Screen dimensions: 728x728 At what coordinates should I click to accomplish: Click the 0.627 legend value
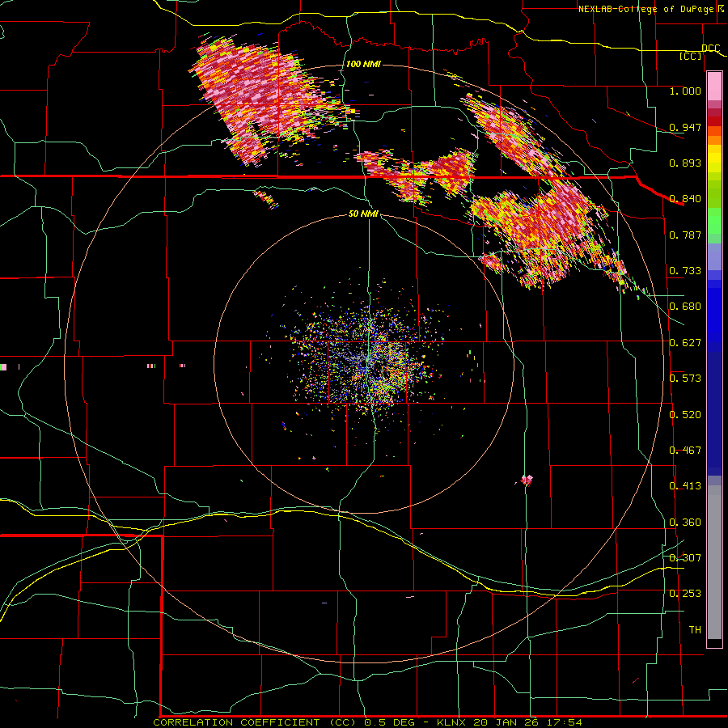coord(685,343)
